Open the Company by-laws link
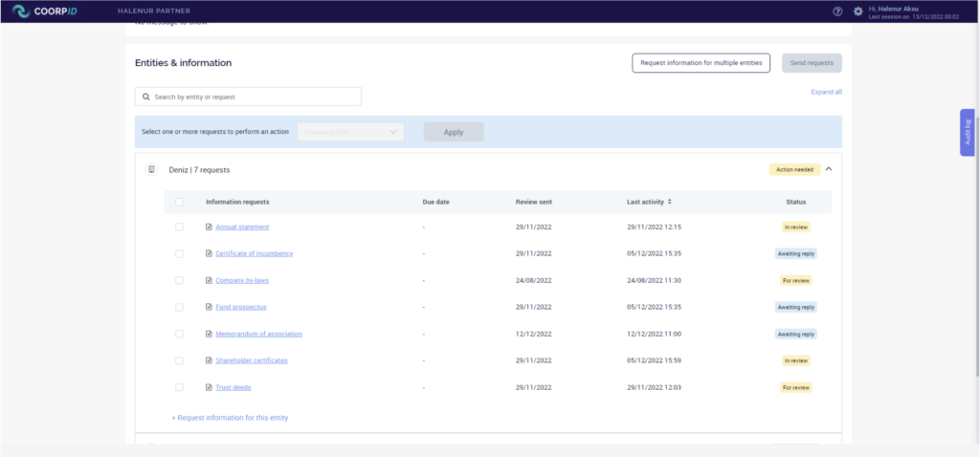The image size is (980, 457). pos(242,280)
